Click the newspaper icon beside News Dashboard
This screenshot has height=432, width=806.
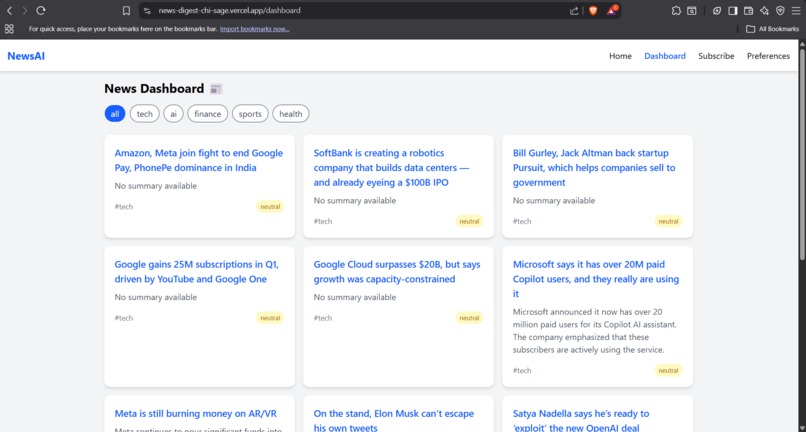[x=216, y=89]
